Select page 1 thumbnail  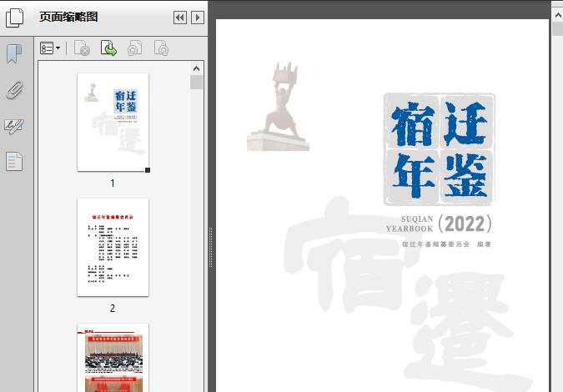click(113, 122)
